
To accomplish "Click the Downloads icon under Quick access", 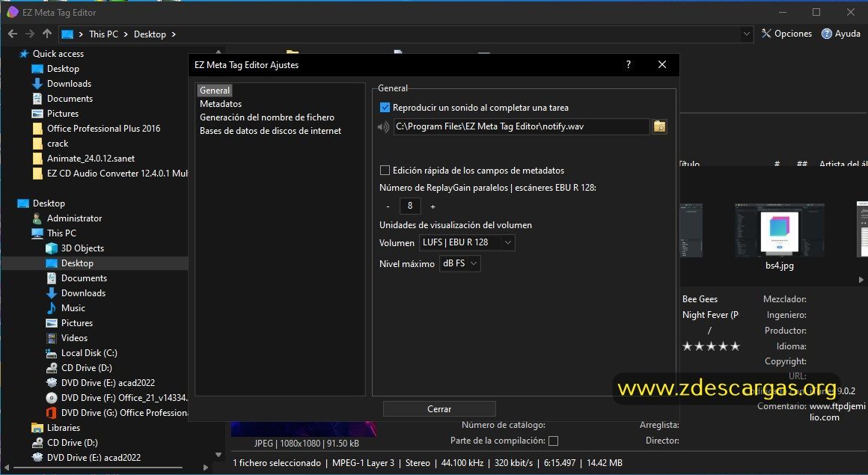I will coord(37,84).
